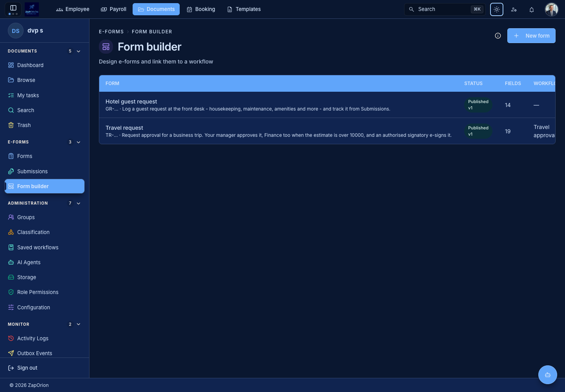
Task: Switch to the Employee tab
Action: pos(73,9)
